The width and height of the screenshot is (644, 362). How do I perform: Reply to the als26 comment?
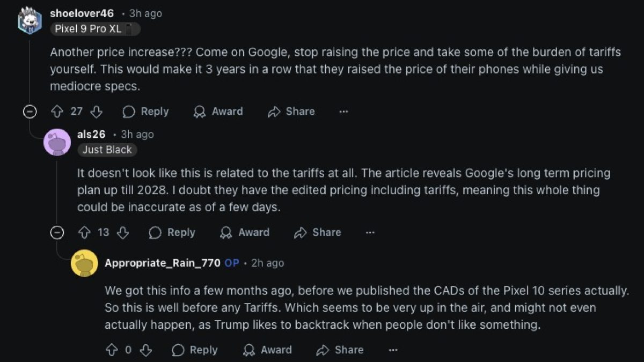(x=172, y=232)
